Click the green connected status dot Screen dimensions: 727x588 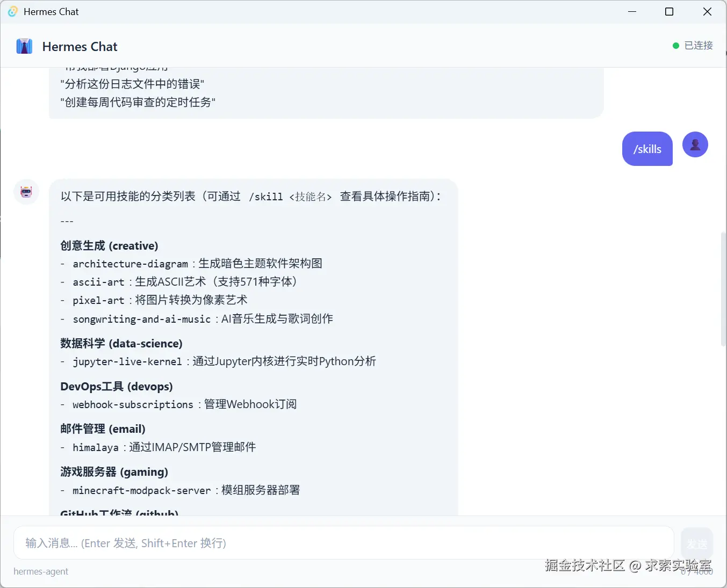[676, 46]
